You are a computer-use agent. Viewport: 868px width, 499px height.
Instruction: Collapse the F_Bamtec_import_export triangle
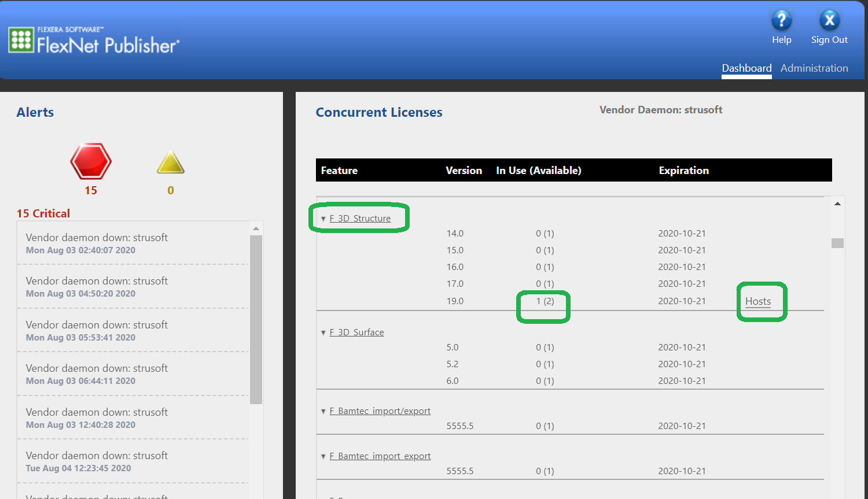point(323,457)
